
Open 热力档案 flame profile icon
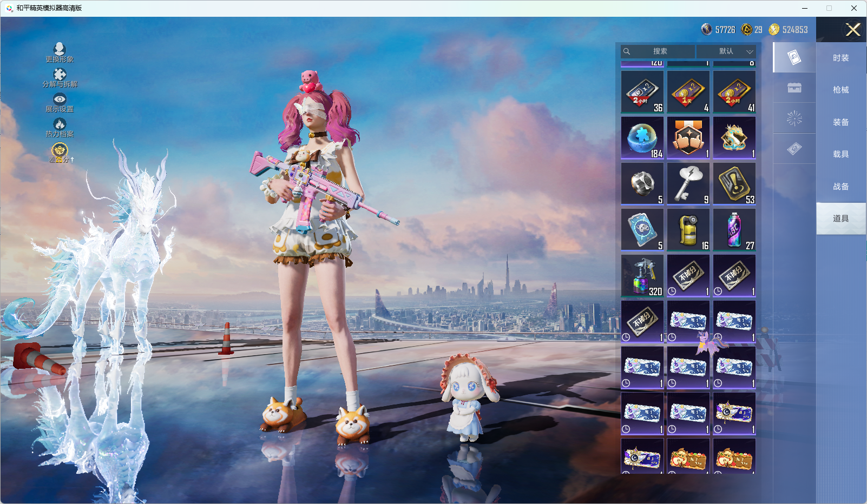tap(60, 128)
